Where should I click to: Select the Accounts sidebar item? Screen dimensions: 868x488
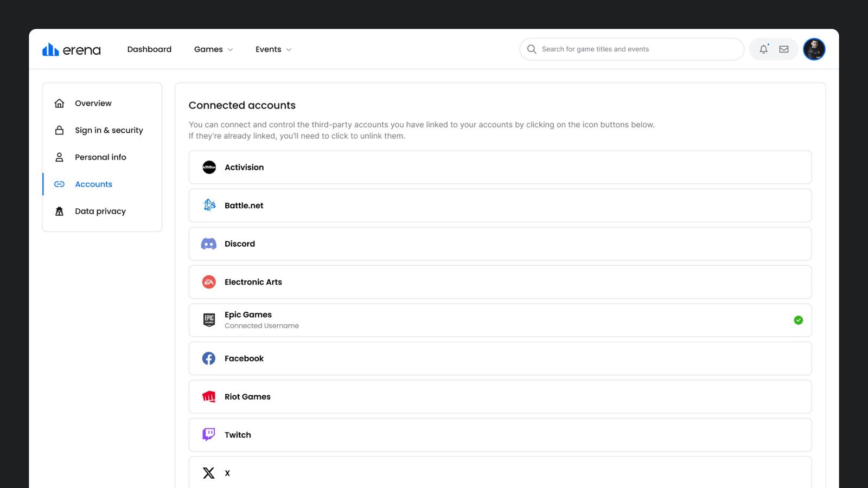102,184
